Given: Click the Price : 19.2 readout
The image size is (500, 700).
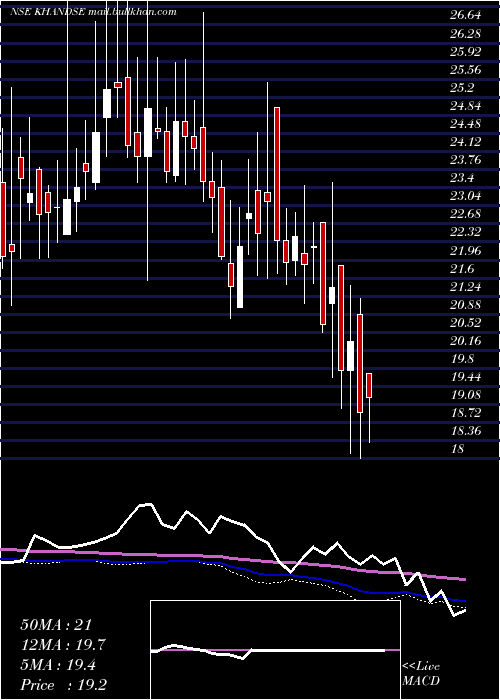Looking at the screenshot, I should pyautogui.click(x=63, y=685).
